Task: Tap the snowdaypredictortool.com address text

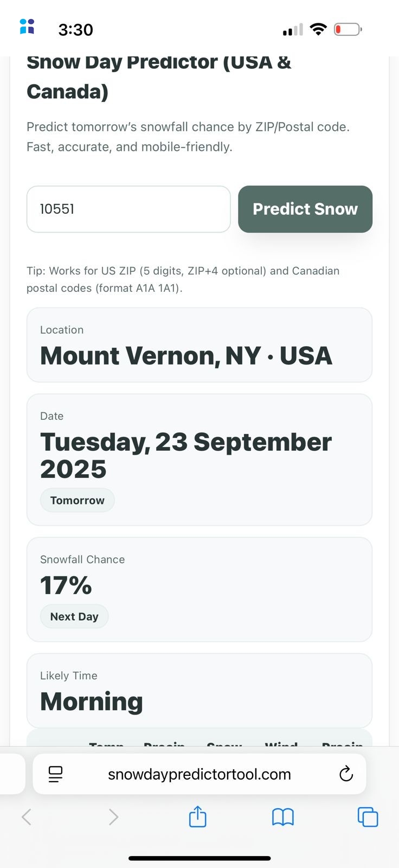Action: [199, 774]
